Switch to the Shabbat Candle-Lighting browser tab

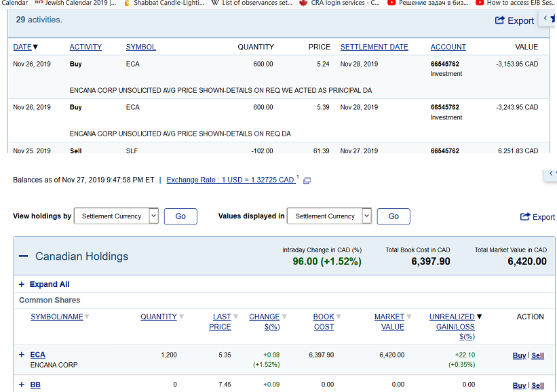coord(161,3)
